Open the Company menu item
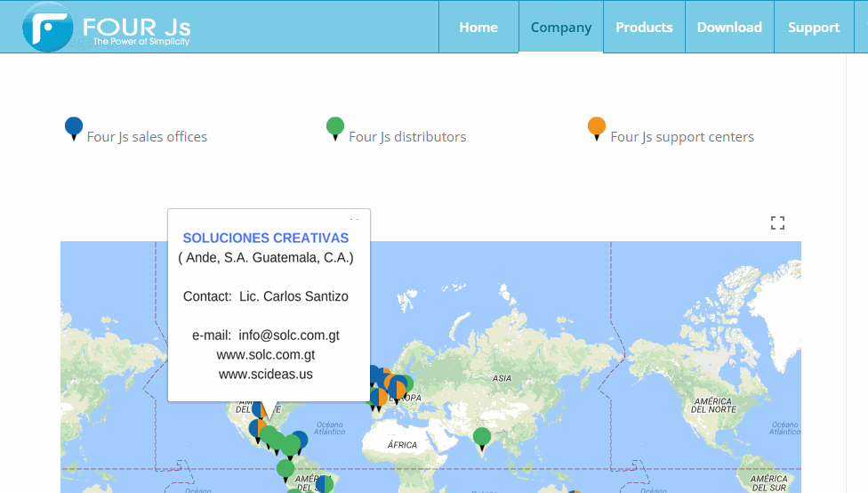 click(x=561, y=28)
